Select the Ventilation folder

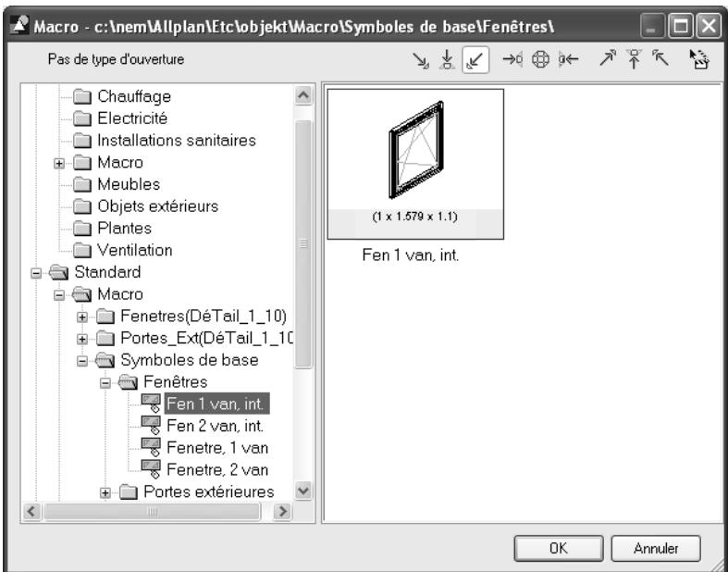[x=123, y=251]
